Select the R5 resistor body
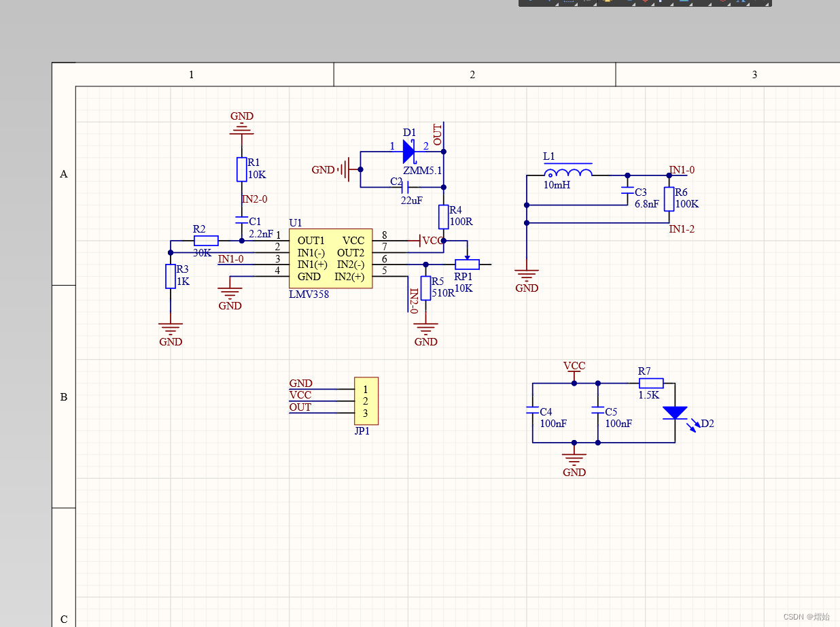 [426, 288]
